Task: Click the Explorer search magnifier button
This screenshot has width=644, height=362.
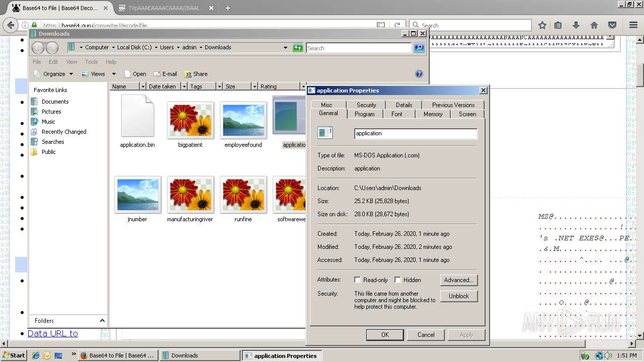Action: 419,48
